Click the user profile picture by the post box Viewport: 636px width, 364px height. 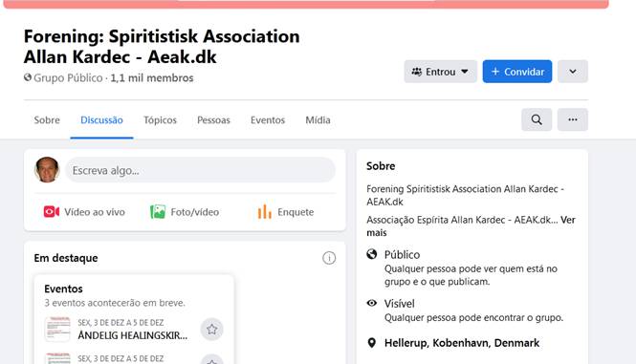click(47, 170)
